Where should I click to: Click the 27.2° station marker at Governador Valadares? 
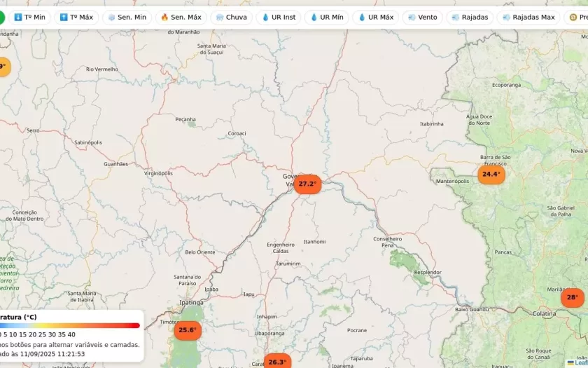[307, 184]
